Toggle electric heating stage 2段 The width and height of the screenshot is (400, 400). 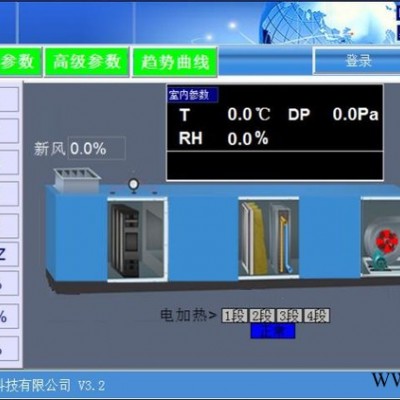point(262,315)
